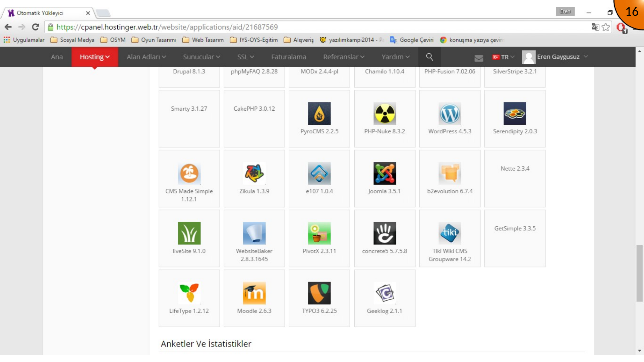The image size is (644, 362).
Task: Select Nette 2.3.4 application
Action: pyautogui.click(x=515, y=178)
